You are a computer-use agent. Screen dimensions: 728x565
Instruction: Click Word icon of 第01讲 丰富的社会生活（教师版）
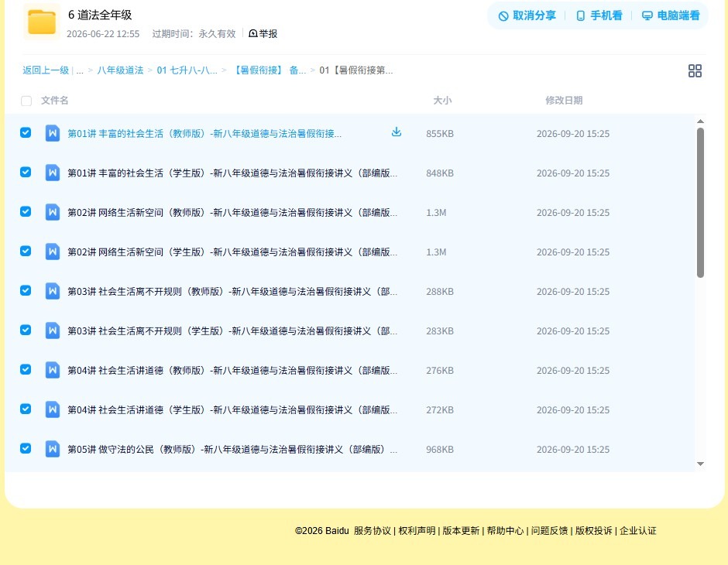(x=53, y=134)
